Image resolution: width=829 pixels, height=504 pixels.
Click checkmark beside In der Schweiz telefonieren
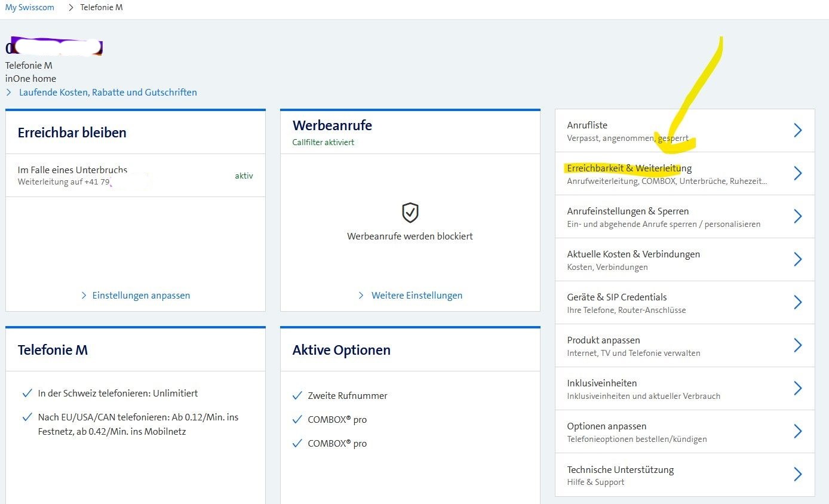(x=27, y=394)
